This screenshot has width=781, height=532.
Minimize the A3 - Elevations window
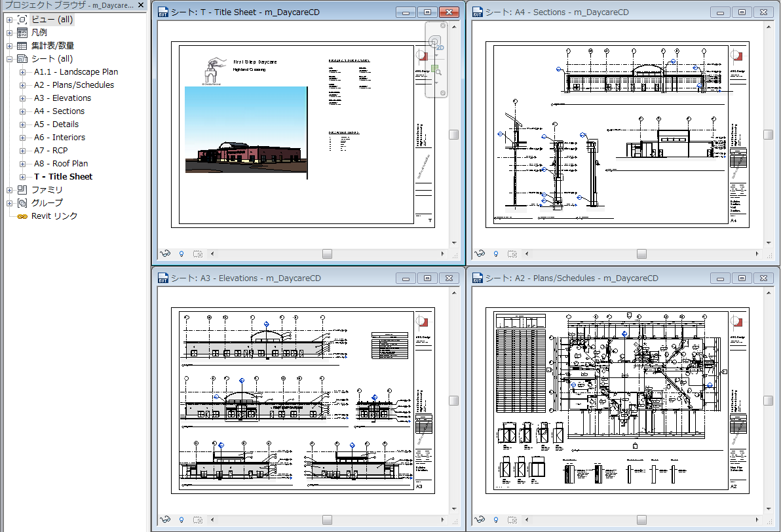[406, 278]
